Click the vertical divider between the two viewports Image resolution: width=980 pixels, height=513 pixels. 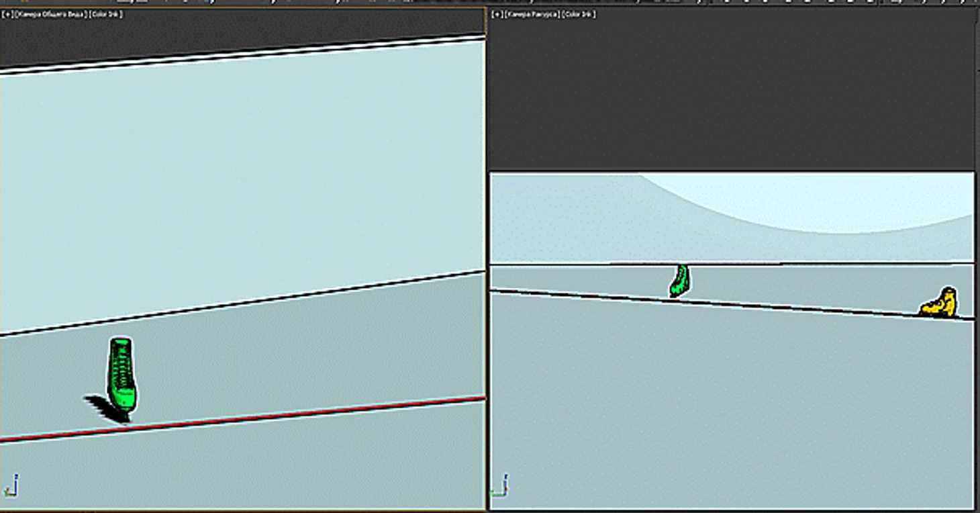click(x=487, y=269)
